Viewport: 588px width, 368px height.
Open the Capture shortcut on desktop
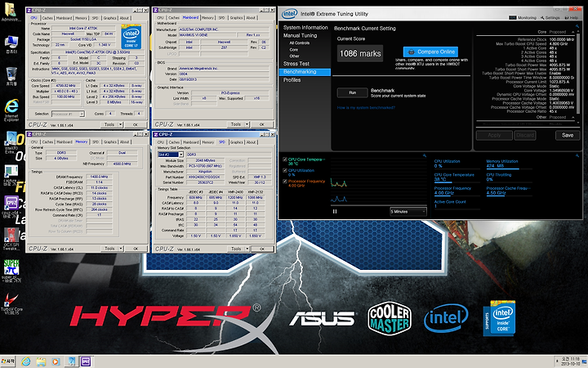(x=11, y=173)
